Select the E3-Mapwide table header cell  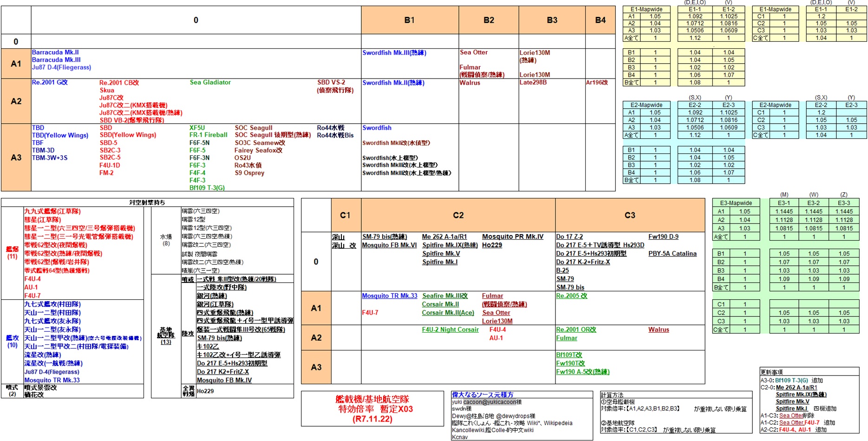tap(736, 203)
